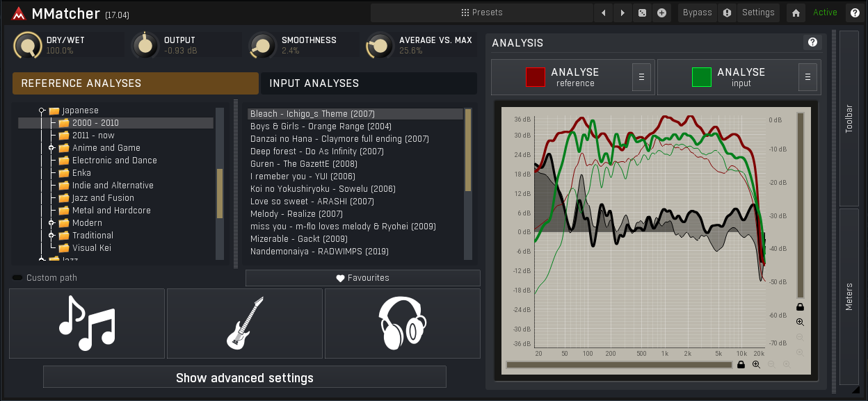Click the panic exclamation icon

[727, 13]
